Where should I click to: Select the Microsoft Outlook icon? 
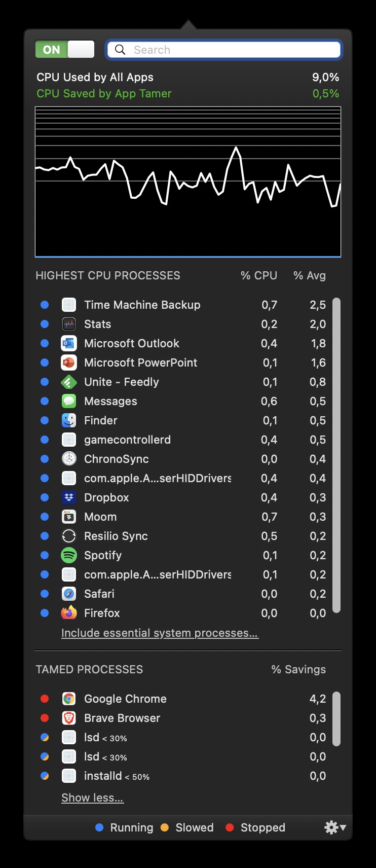pyautogui.click(x=69, y=343)
